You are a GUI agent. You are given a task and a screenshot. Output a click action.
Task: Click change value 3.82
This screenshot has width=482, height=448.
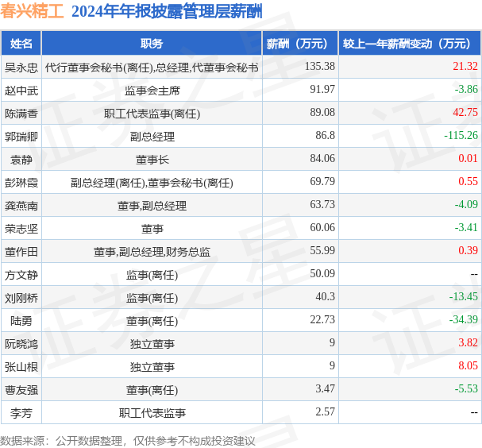(468, 343)
